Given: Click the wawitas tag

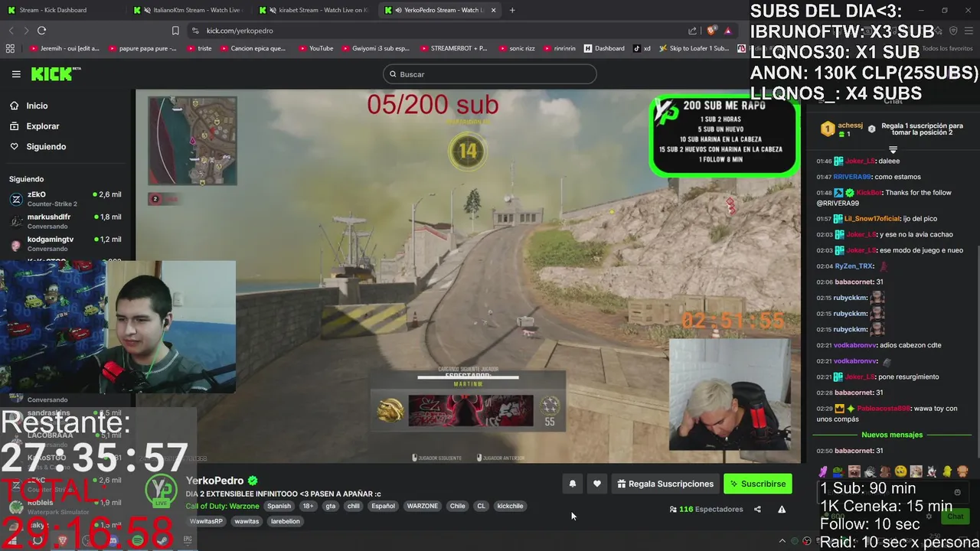Looking at the screenshot, I should (x=247, y=521).
